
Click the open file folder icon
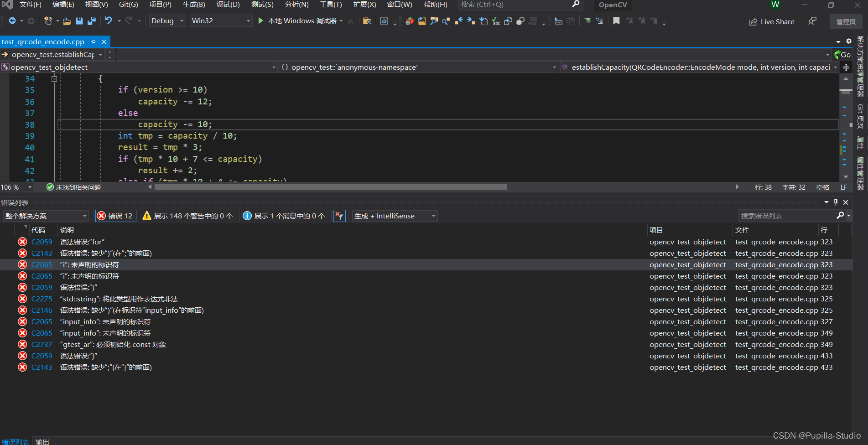[x=67, y=21]
